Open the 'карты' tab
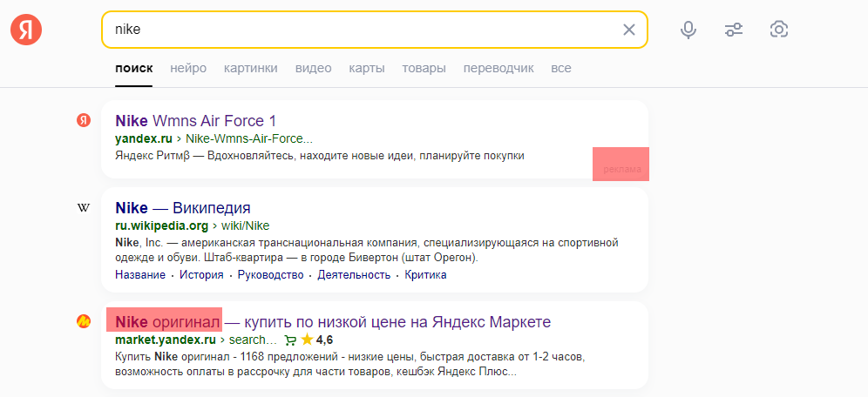The image size is (868, 397). point(366,68)
